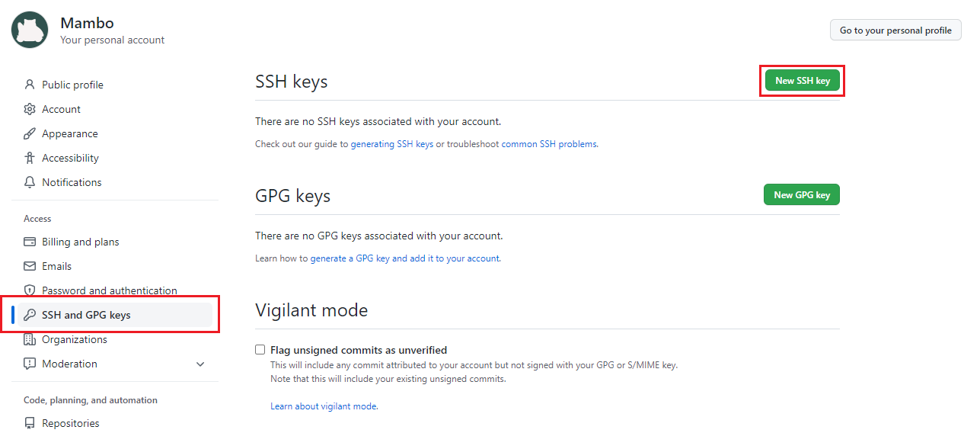The width and height of the screenshot is (980, 433).
Task: Click the Account gear icon
Action: (30, 109)
